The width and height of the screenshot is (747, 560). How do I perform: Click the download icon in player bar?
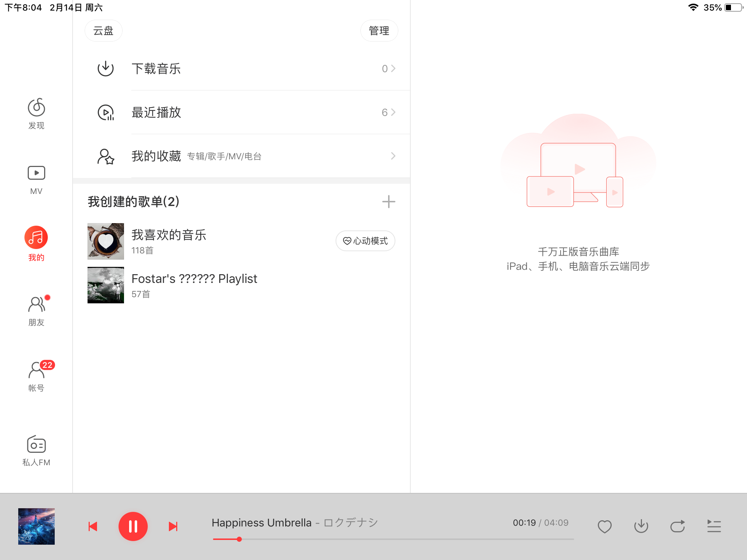tap(641, 526)
